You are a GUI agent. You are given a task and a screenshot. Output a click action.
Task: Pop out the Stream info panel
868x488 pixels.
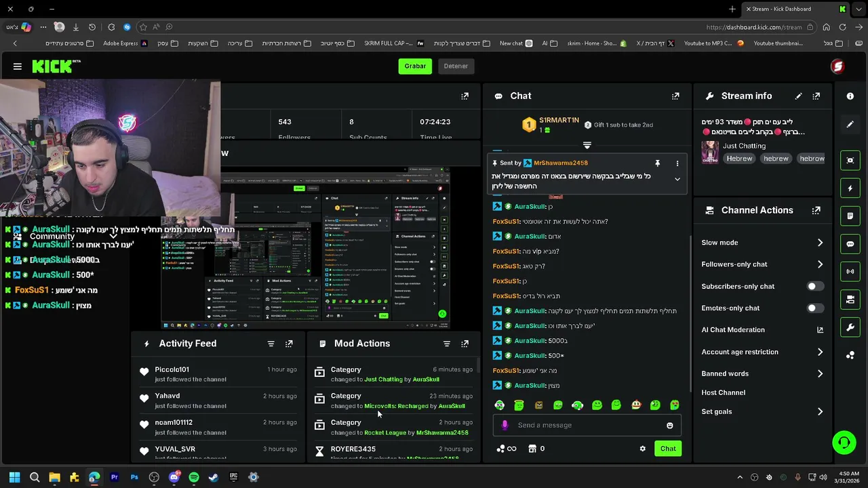click(816, 96)
